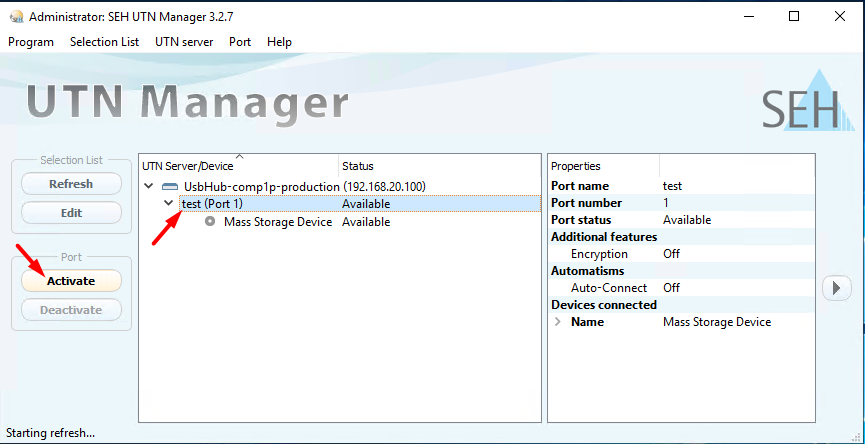
Task: Click Mass Storage Device value in Properties
Action: click(x=717, y=322)
